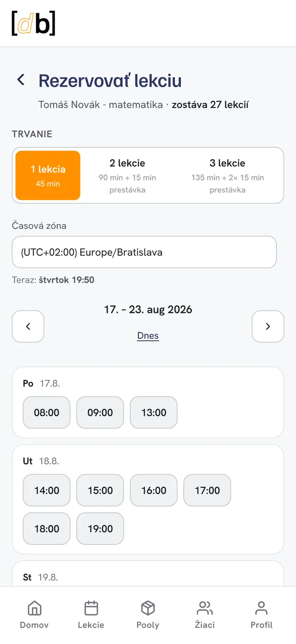Choose the Monday 13:00 time slot
Image resolution: width=296 pixels, height=644 pixels.
tap(154, 413)
